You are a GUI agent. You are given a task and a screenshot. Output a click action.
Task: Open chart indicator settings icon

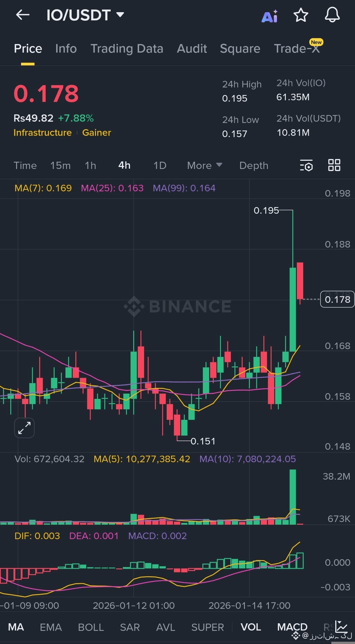pos(306,165)
